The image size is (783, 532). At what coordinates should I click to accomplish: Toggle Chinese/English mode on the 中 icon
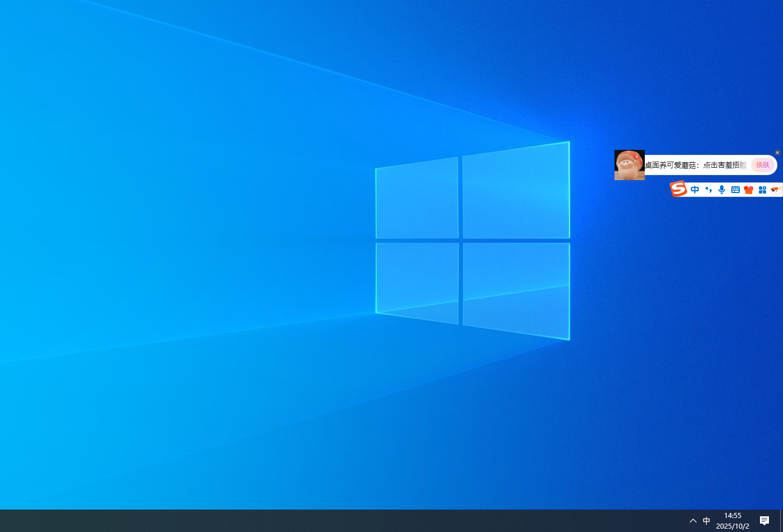pos(695,190)
